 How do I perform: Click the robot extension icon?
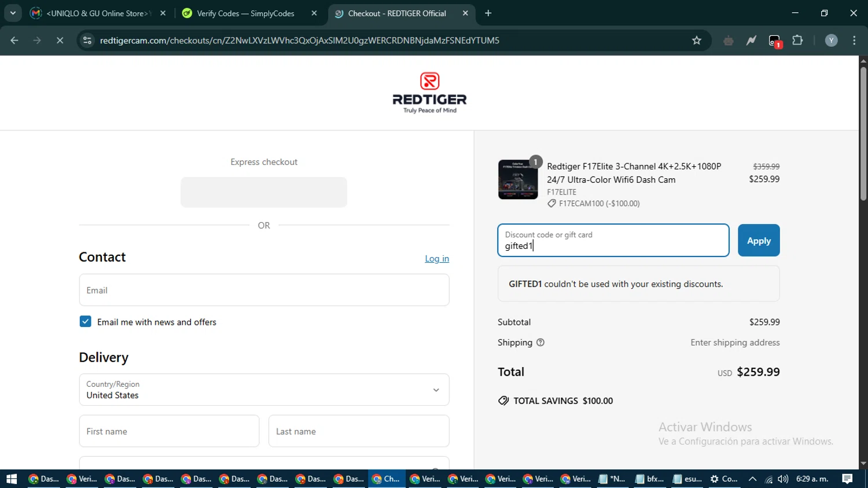729,41
